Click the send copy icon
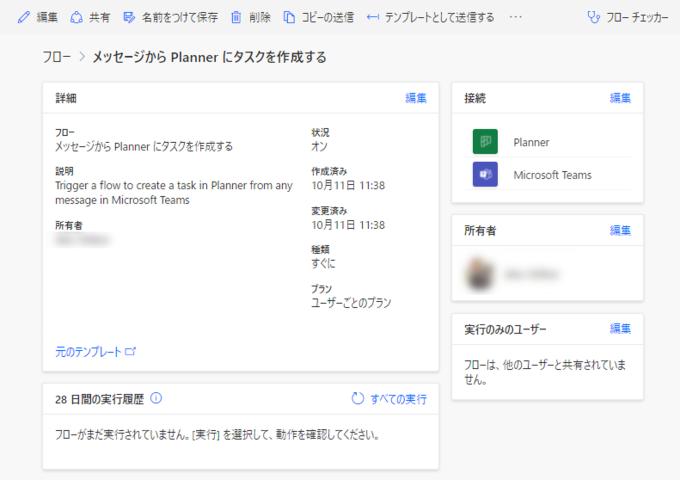Image resolution: width=680 pixels, height=480 pixels. (289, 17)
